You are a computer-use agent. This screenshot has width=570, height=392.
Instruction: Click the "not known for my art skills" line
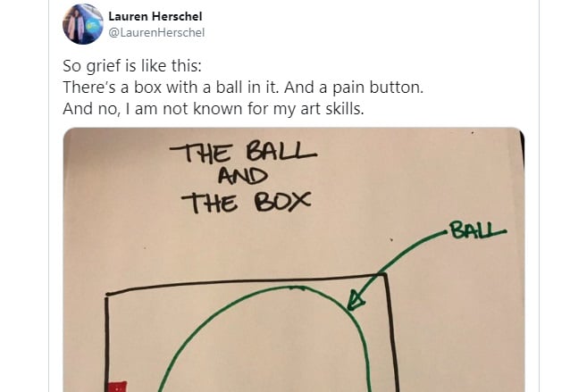pos(213,109)
